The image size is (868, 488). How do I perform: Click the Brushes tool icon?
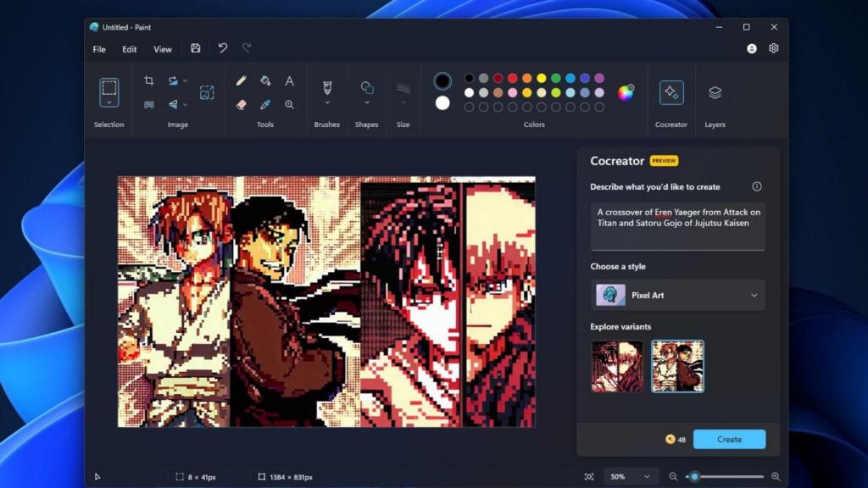click(327, 88)
